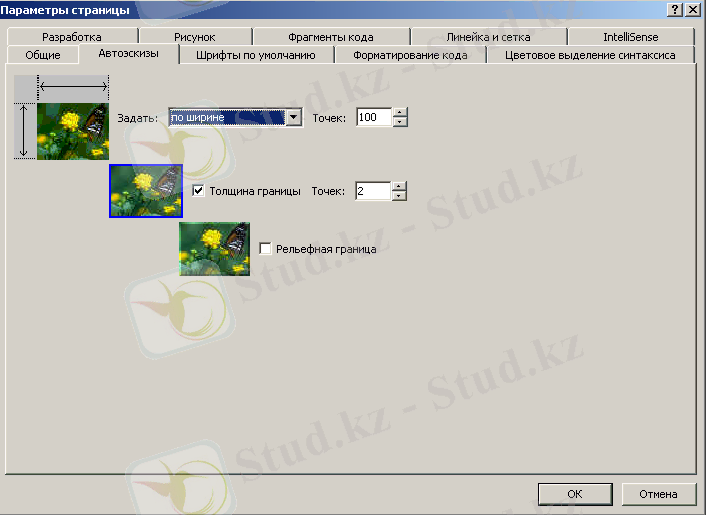
Task: Confirm settings with OK button
Action: (575, 494)
